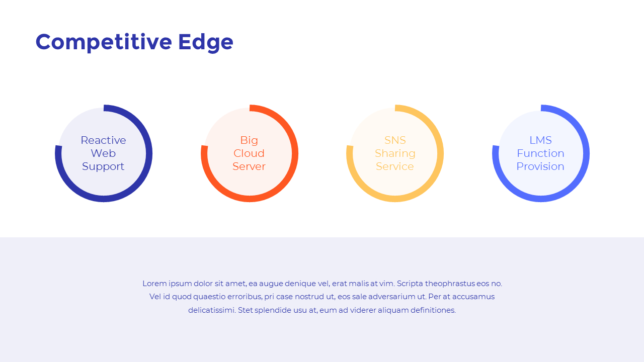
Task: Select the word "Function" in blue circle
Action: [540, 153]
